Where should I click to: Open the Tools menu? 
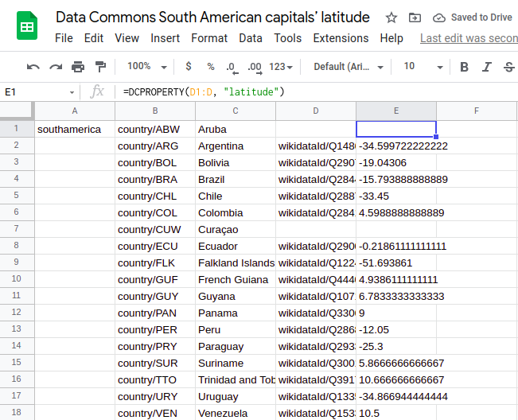(x=287, y=38)
